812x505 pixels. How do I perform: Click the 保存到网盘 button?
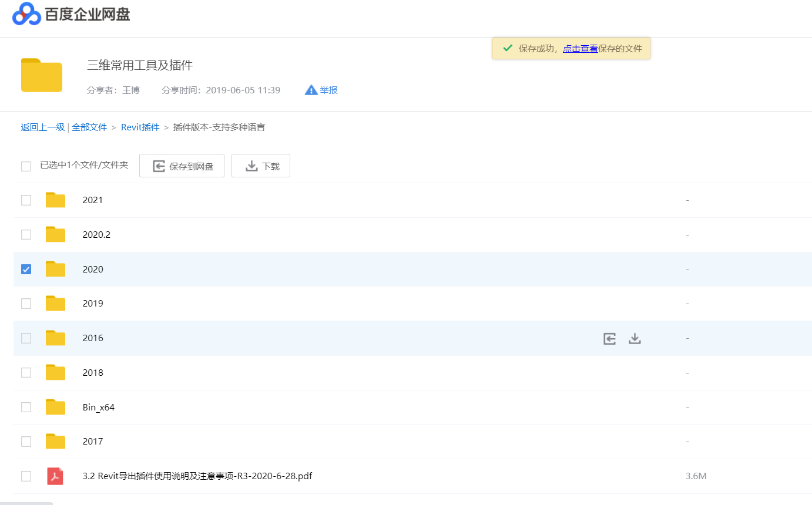tap(182, 166)
